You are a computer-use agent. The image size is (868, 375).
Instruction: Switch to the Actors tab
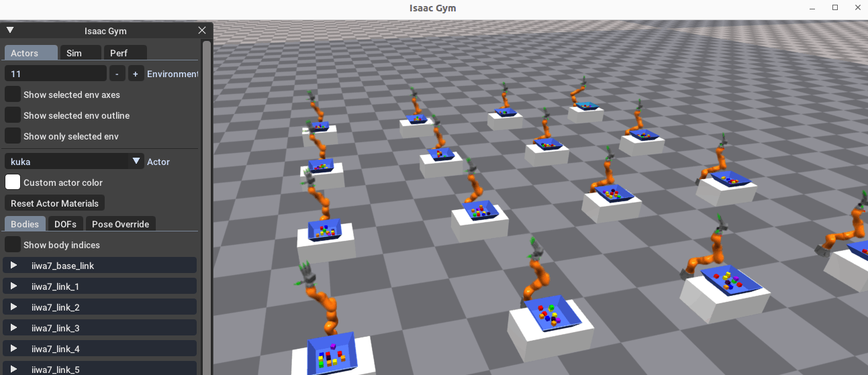[31, 53]
